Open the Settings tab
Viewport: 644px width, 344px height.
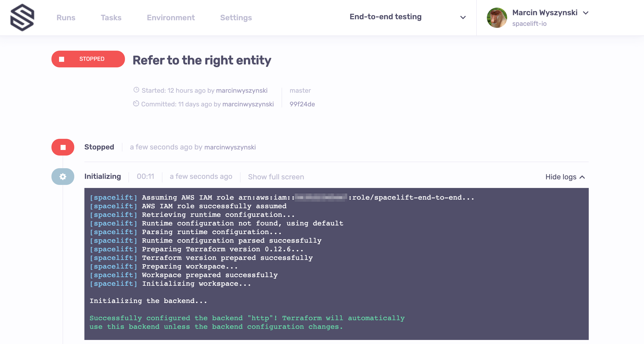click(236, 17)
